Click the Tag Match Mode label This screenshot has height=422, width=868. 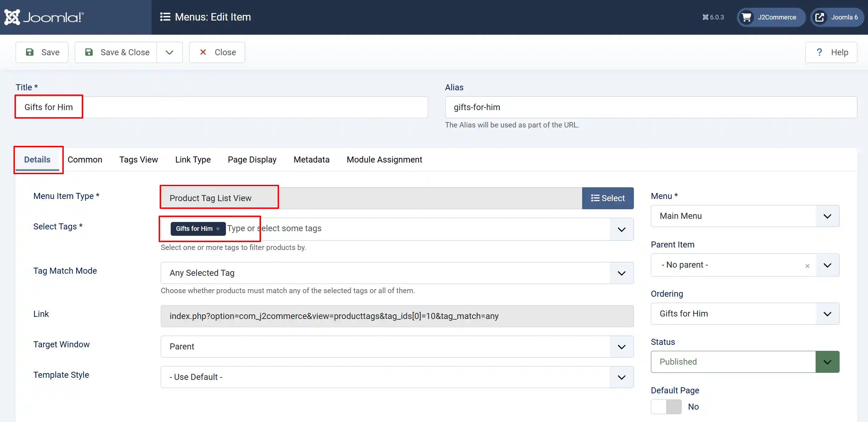coord(65,271)
